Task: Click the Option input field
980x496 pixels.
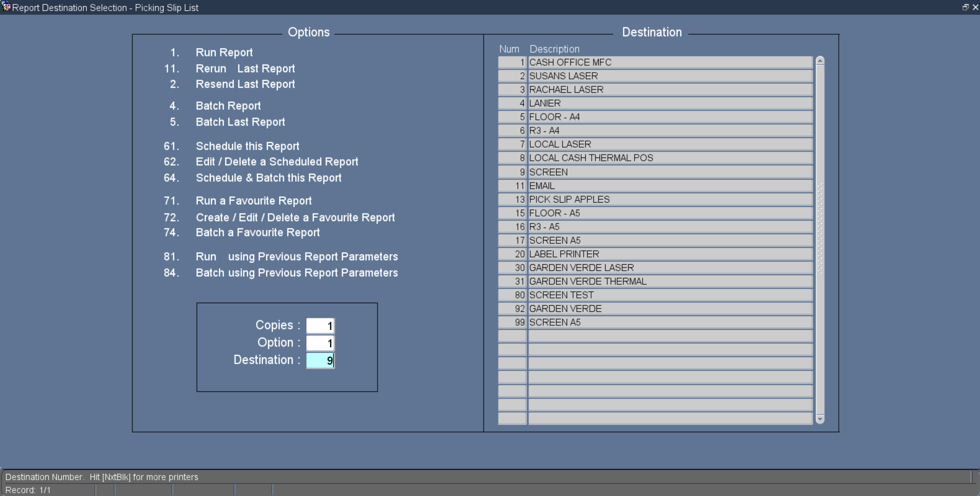Action: click(320, 343)
